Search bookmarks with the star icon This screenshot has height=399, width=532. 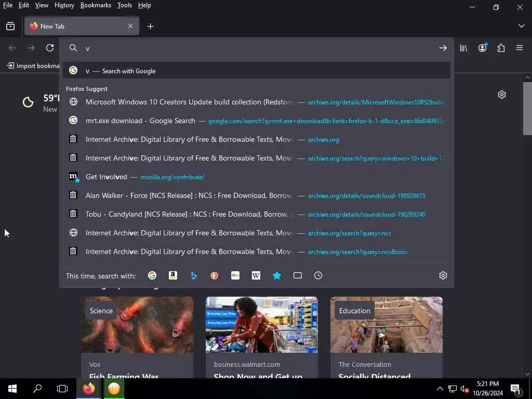[277, 275]
